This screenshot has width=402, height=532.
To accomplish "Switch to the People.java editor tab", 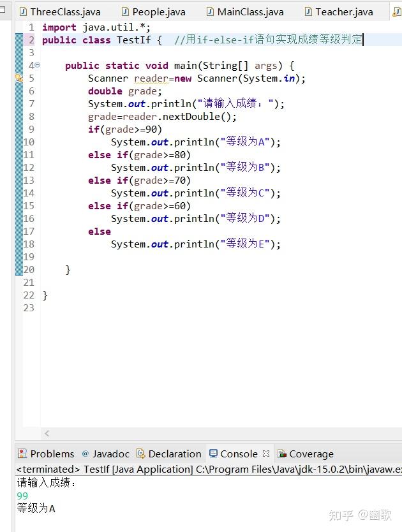I will tap(154, 12).
